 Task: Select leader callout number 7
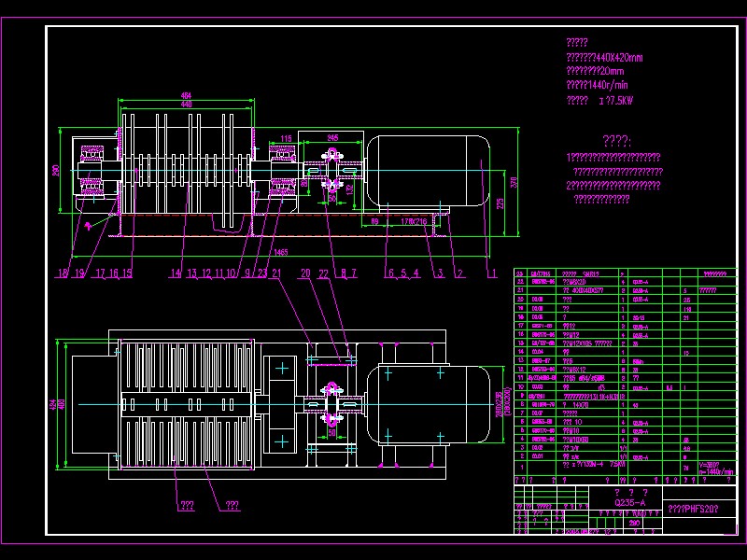coord(354,273)
